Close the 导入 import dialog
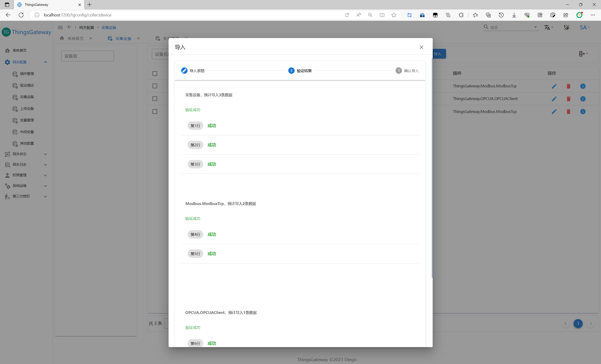This screenshot has height=364, width=601. pos(421,47)
